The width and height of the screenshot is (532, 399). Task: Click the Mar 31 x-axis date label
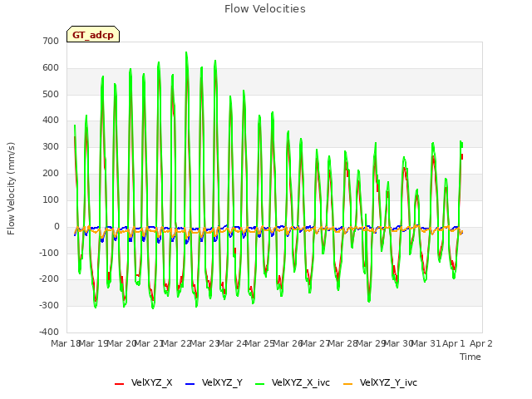tap(426, 343)
